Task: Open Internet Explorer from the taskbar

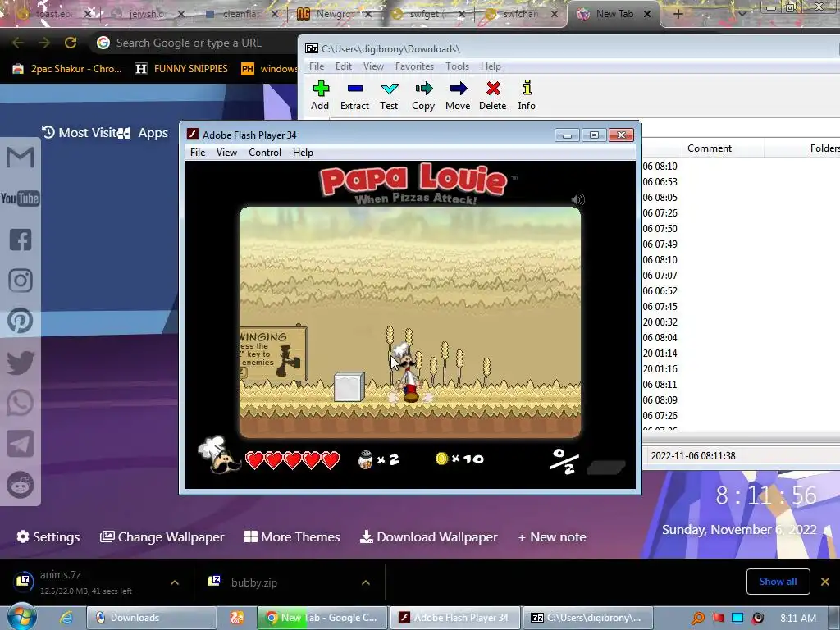Action: click(66, 618)
